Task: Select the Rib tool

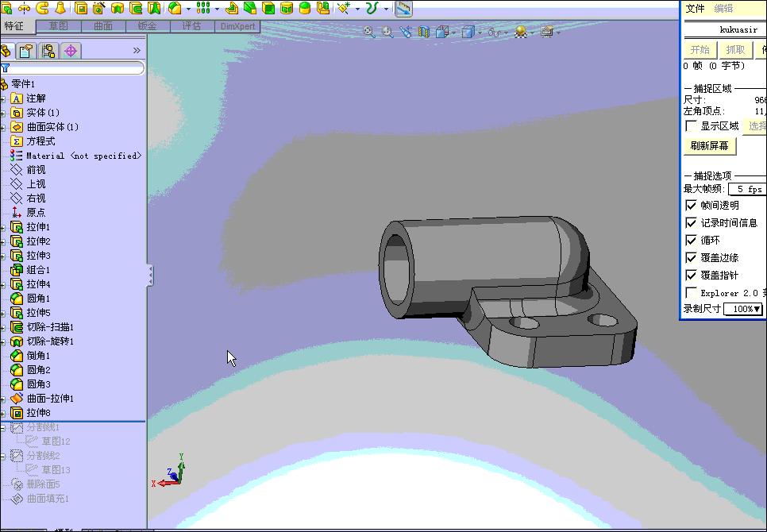Action: pyautogui.click(x=232, y=8)
